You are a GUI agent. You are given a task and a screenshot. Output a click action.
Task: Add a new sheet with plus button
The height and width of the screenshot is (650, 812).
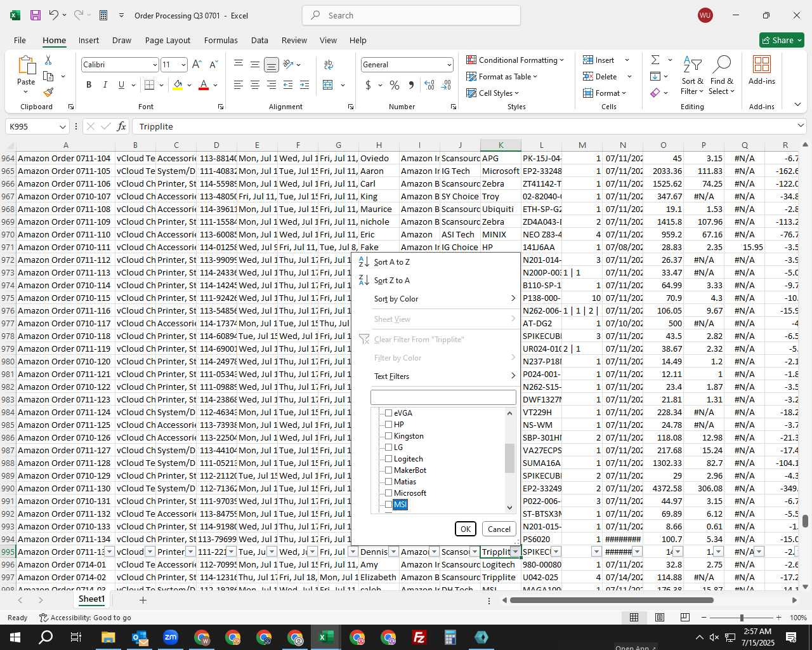coord(143,600)
